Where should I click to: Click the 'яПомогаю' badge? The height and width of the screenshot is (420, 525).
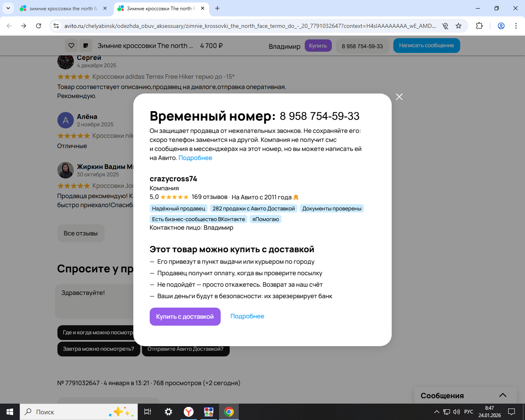(265, 219)
